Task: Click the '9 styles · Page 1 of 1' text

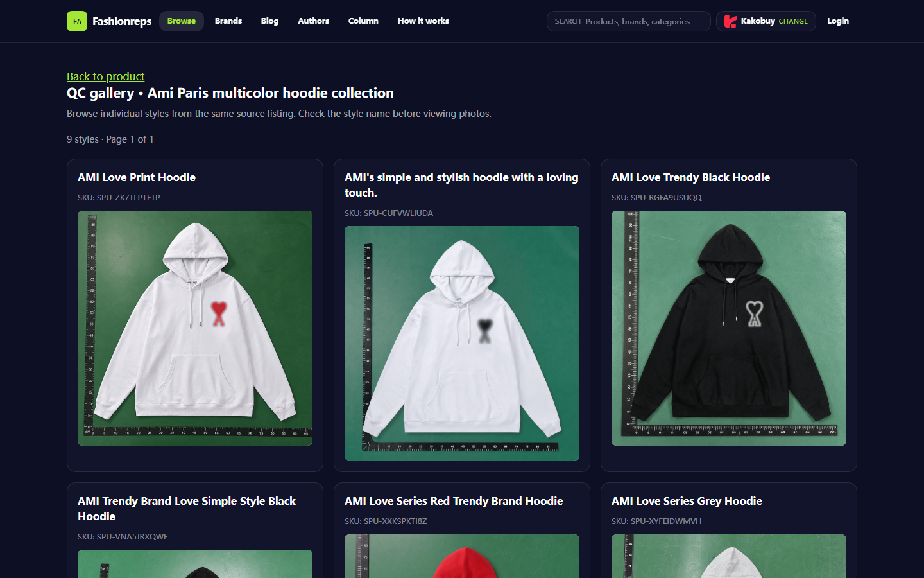Action: coord(110,139)
